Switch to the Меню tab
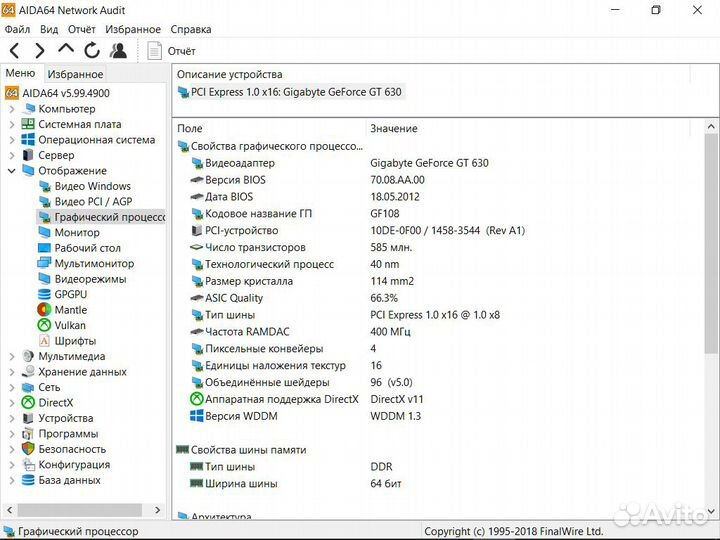This screenshot has width=720, height=540. 20,73
